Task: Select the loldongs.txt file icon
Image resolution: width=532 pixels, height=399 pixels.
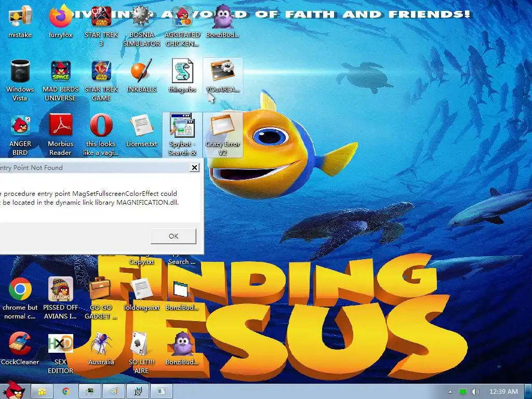Action: [x=141, y=295]
